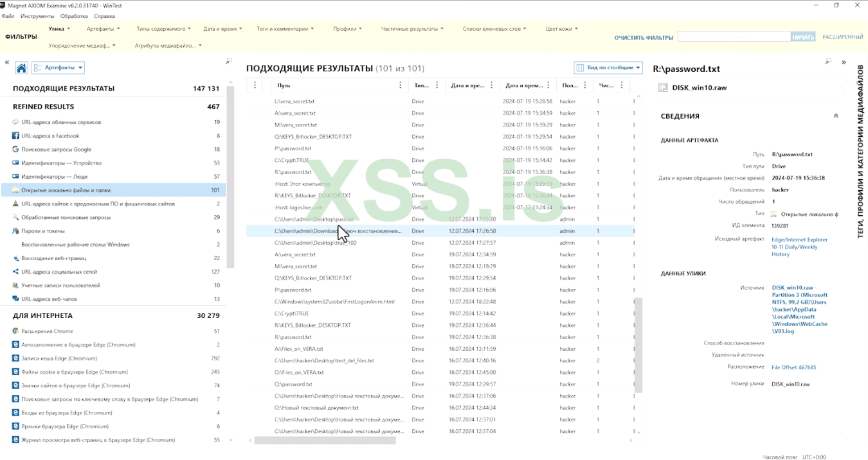Click Файлы cookie Edge icon
Screen dimensions: 868x460
[15, 372]
